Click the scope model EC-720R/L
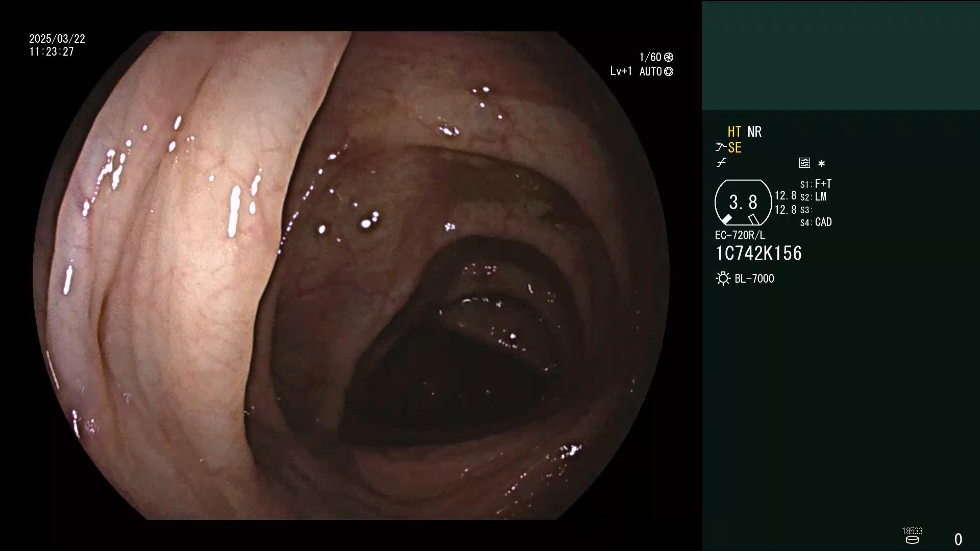The width and height of the screenshot is (980, 551). 740,235
